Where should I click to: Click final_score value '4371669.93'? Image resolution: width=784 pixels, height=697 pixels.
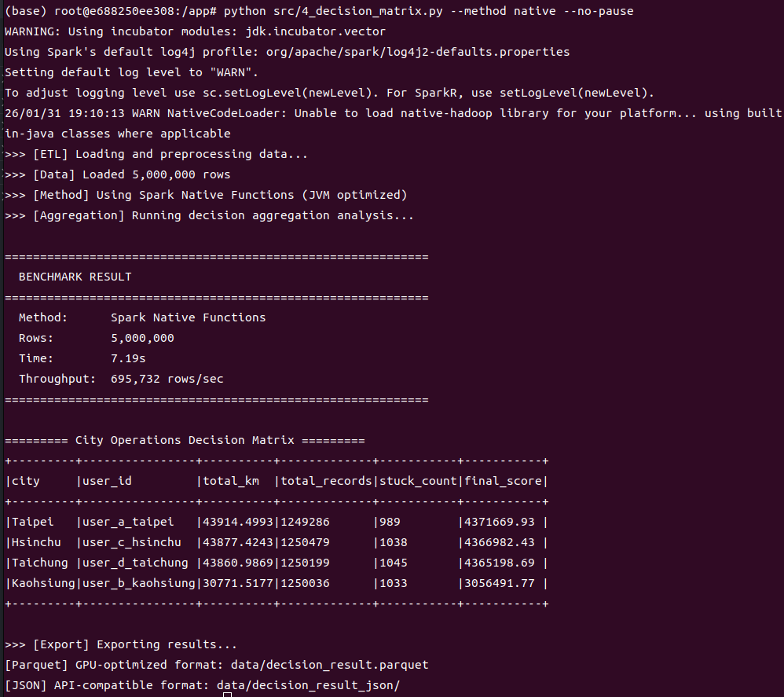click(x=500, y=522)
